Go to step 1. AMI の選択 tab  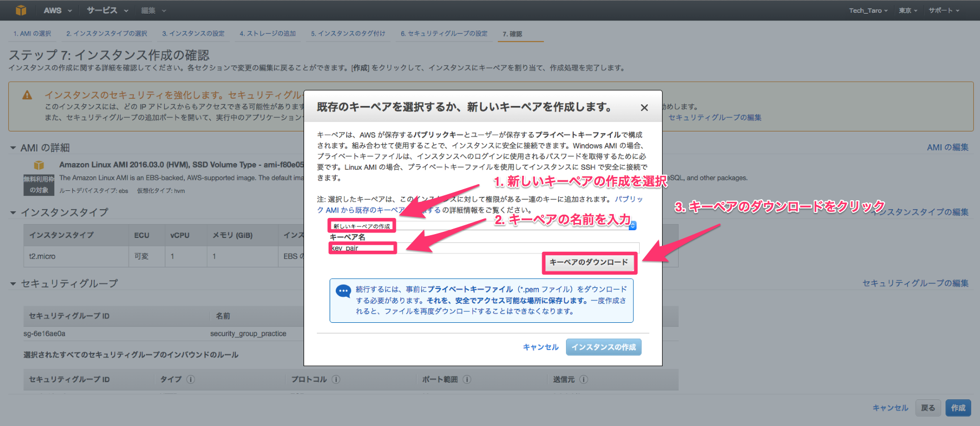[32, 34]
